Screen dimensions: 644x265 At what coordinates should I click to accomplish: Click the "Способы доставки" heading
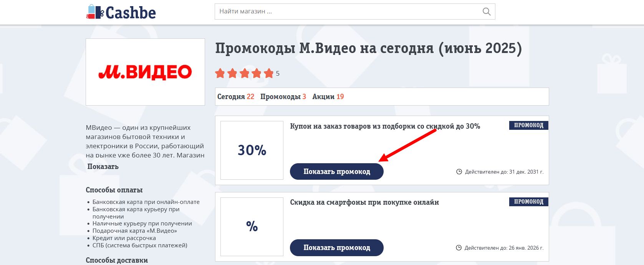[x=117, y=260]
